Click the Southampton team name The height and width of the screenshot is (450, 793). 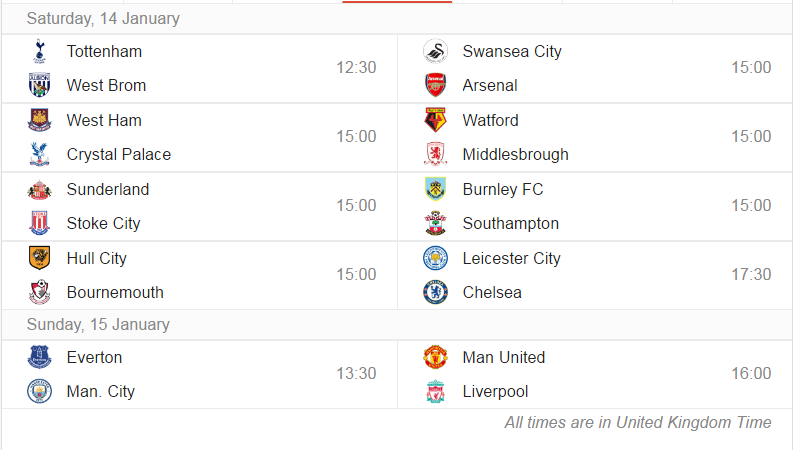coord(511,223)
